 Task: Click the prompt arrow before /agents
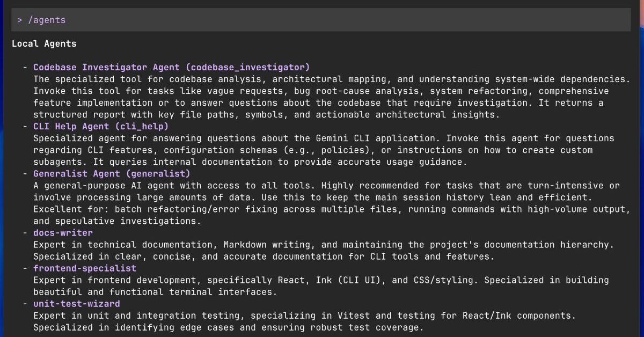[20, 19]
